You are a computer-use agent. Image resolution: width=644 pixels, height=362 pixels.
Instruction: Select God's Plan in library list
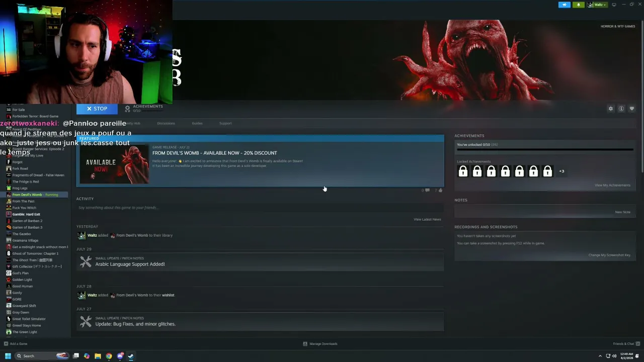(x=20, y=273)
